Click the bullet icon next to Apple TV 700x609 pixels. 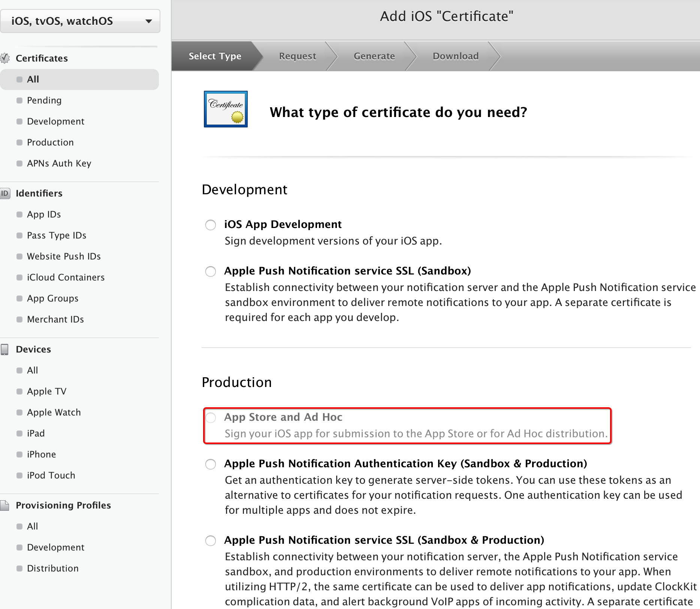pyautogui.click(x=19, y=391)
